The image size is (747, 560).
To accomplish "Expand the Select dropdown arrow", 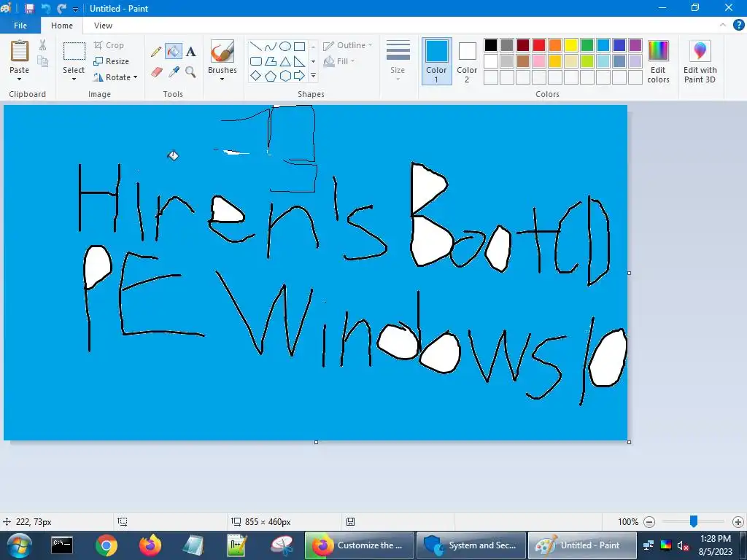I will tap(74, 79).
